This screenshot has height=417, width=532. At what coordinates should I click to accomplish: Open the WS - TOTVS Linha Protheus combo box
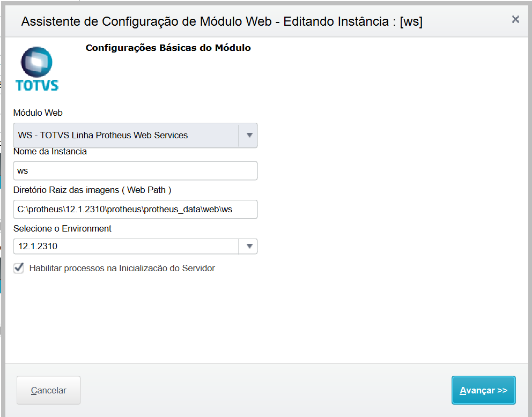[x=126, y=135]
